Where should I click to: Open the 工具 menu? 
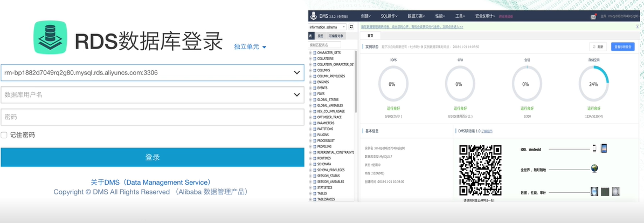tap(460, 16)
